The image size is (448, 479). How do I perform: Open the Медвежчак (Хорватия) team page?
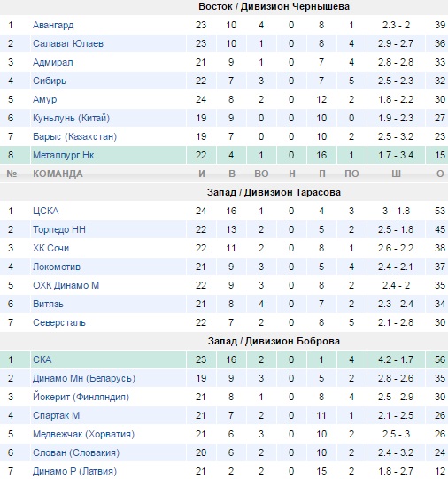(84, 434)
